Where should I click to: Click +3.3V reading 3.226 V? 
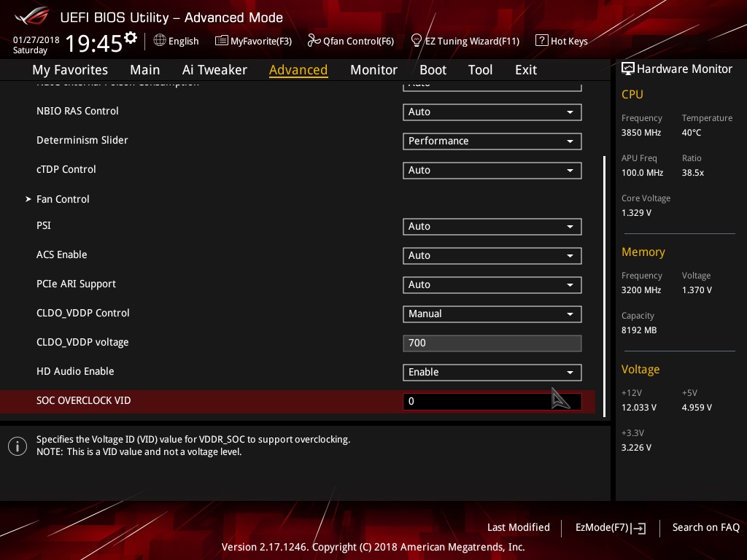tap(636, 448)
